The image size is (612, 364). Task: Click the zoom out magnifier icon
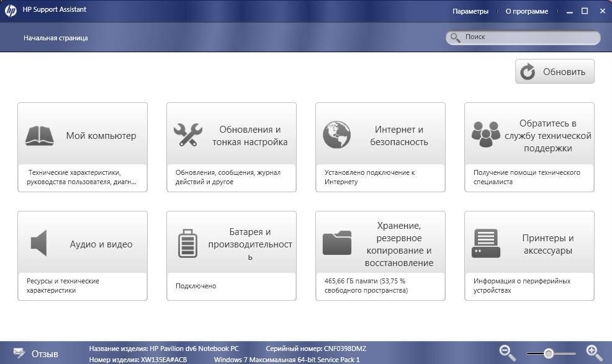(x=508, y=353)
